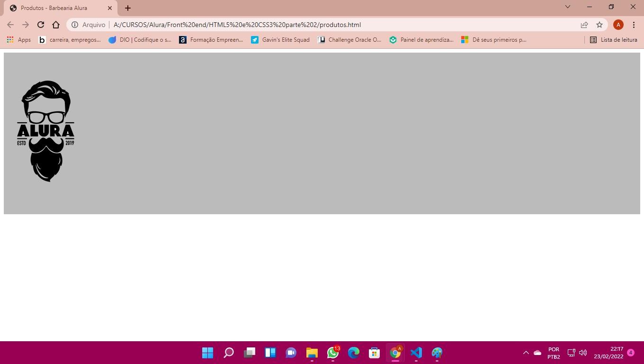
Task: Open the Apps bookmark shortcut
Action: pyautogui.click(x=19, y=40)
